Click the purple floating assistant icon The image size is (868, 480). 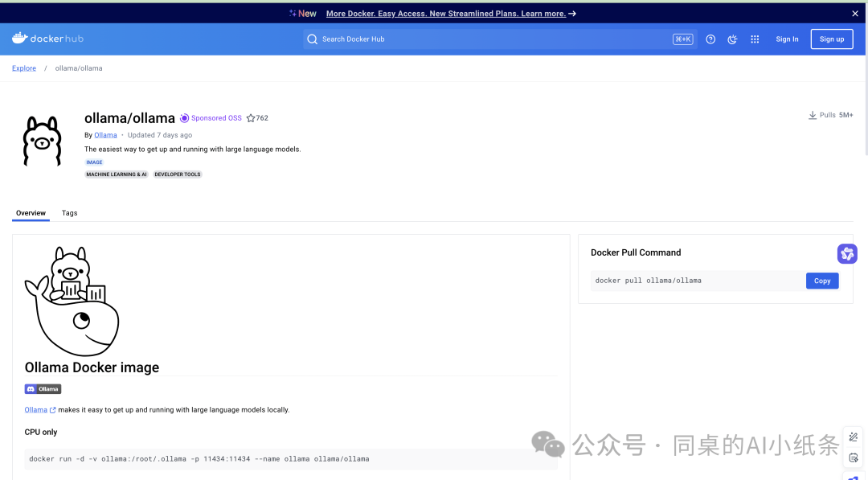pyautogui.click(x=847, y=253)
